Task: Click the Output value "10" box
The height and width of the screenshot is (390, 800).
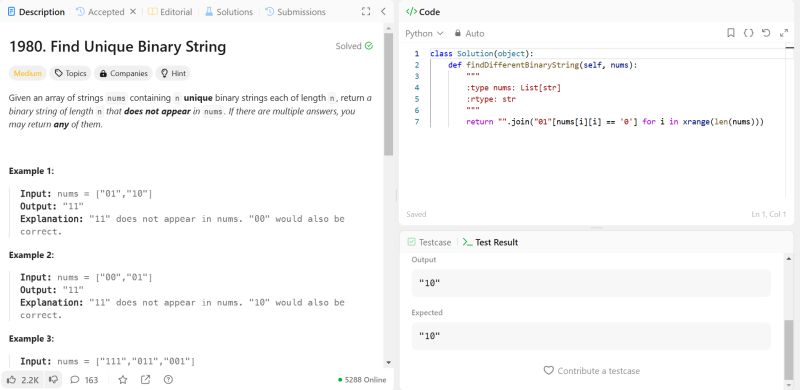Action: pos(591,283)
